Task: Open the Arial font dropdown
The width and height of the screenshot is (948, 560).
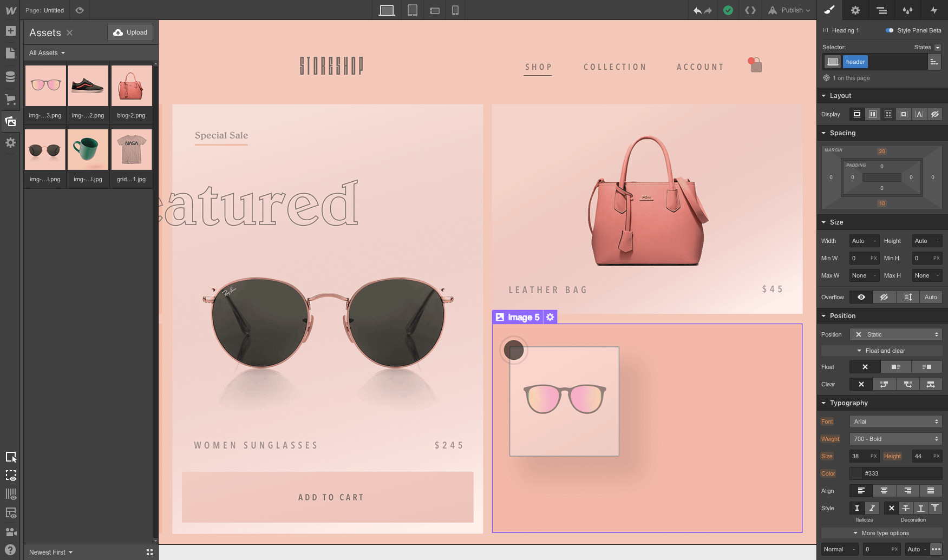Action: point(895,421)
